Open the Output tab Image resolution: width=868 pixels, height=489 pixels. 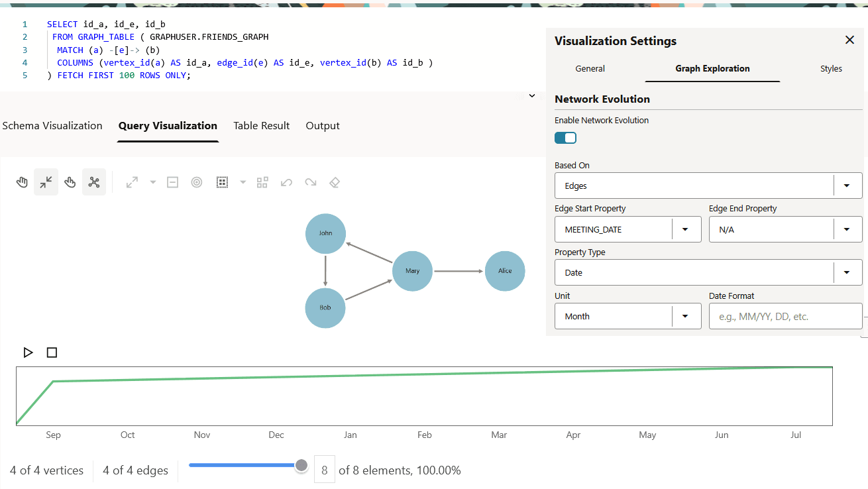tap(323, 126)
